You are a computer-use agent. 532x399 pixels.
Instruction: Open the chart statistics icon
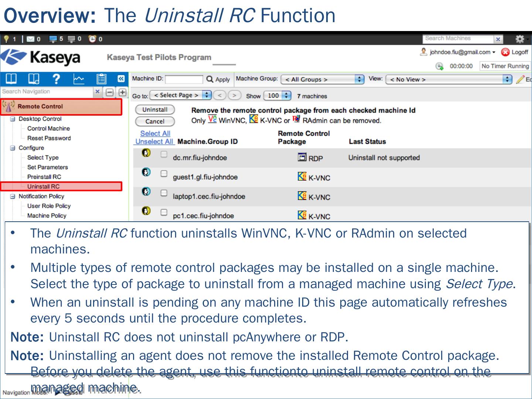pos(79,79)
